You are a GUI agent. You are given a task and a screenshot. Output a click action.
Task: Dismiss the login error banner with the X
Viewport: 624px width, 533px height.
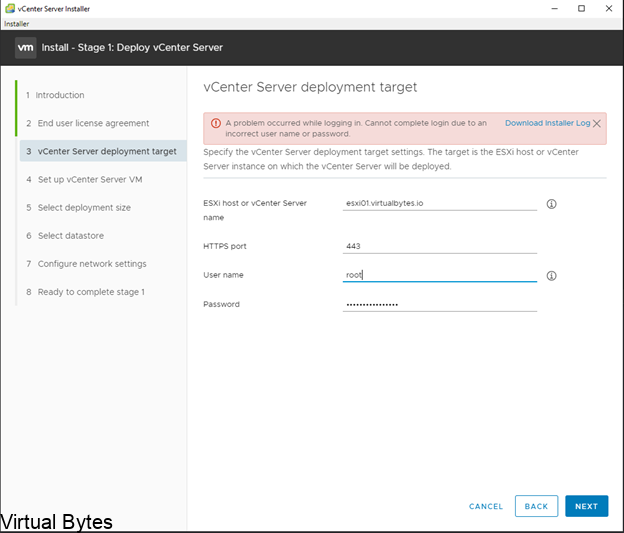[x=597, y=123]
